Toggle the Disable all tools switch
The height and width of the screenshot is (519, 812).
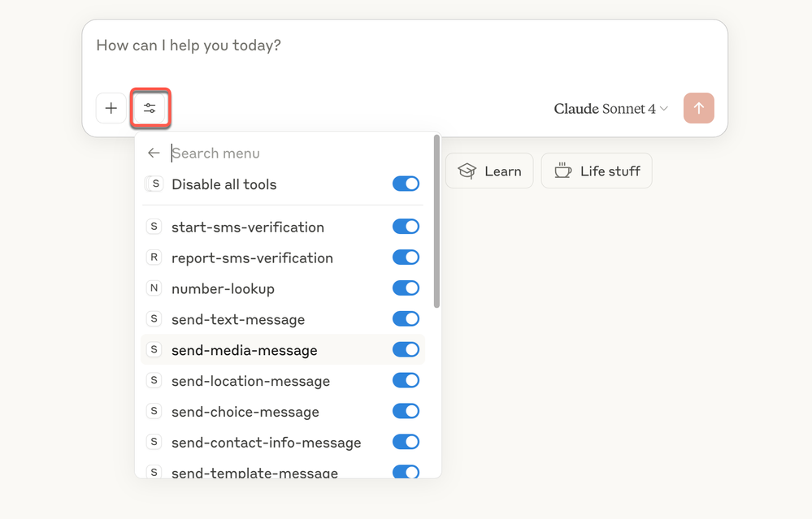pos(406,184)
